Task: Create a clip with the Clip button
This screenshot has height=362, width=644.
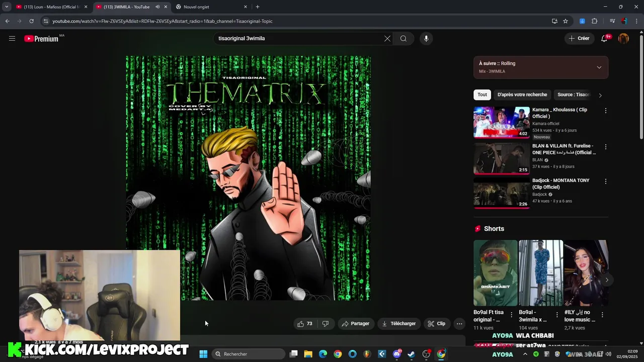Action: click(436, 324)
